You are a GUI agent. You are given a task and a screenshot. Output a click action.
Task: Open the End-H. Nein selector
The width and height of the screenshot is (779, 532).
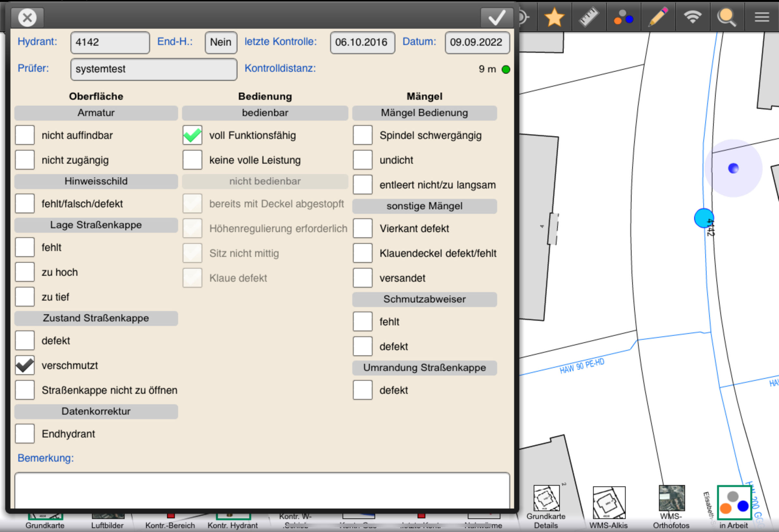pyautogui.click(x=221, y=43)
